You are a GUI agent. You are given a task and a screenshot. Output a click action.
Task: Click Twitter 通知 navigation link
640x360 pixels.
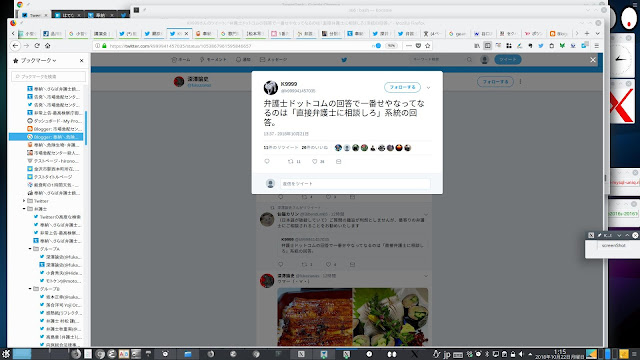point(243,60)
